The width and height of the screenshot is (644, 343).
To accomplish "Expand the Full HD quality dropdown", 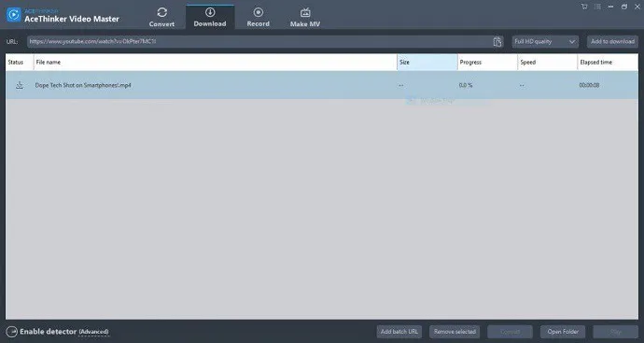I will 545,41.
